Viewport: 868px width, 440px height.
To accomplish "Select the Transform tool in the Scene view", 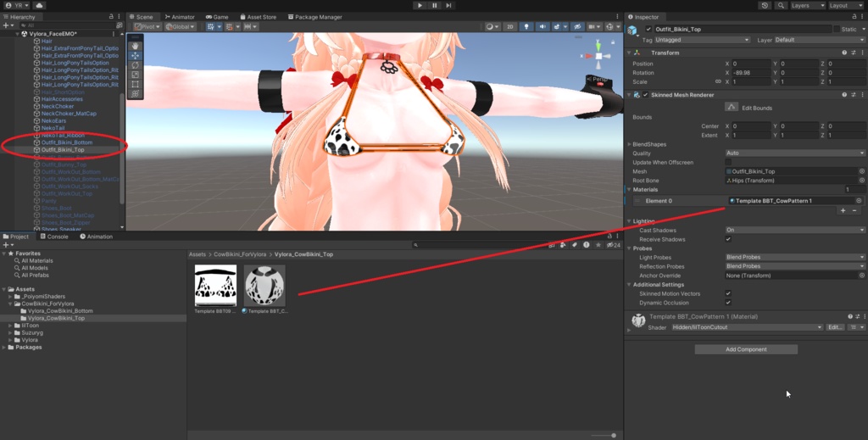I will pyautogui.click(x=135, y=94).
